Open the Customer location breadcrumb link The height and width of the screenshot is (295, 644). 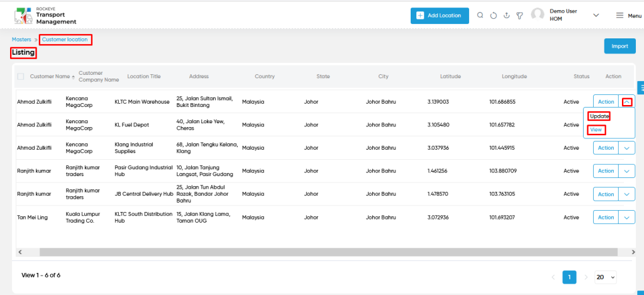[65, 40]
